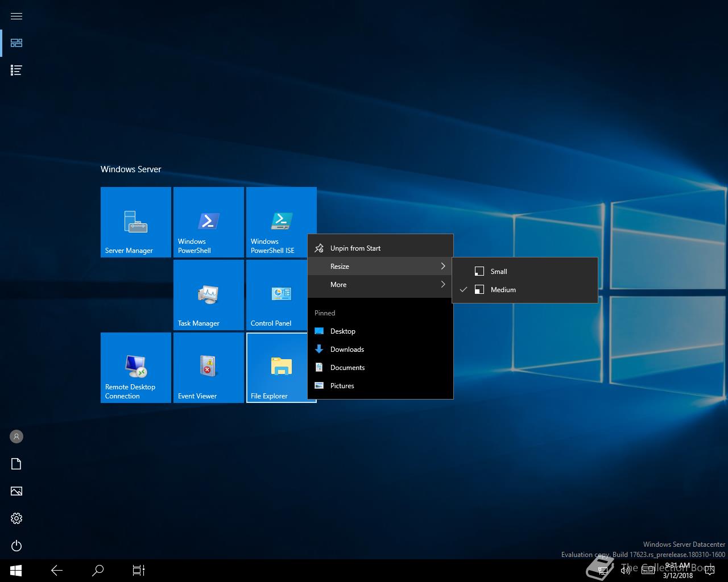Open the hamburger menu at top left

[16, 16]
